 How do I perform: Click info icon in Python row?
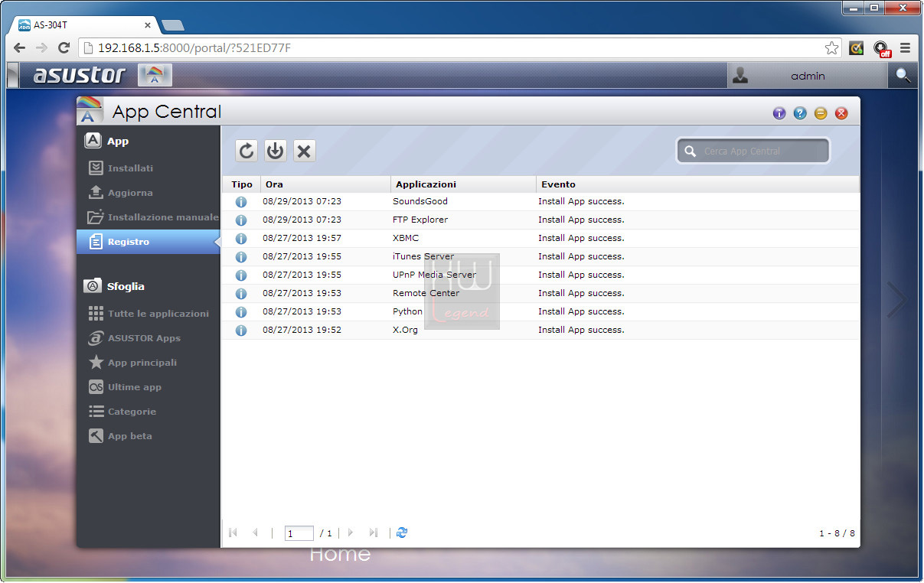coord(241,312)
